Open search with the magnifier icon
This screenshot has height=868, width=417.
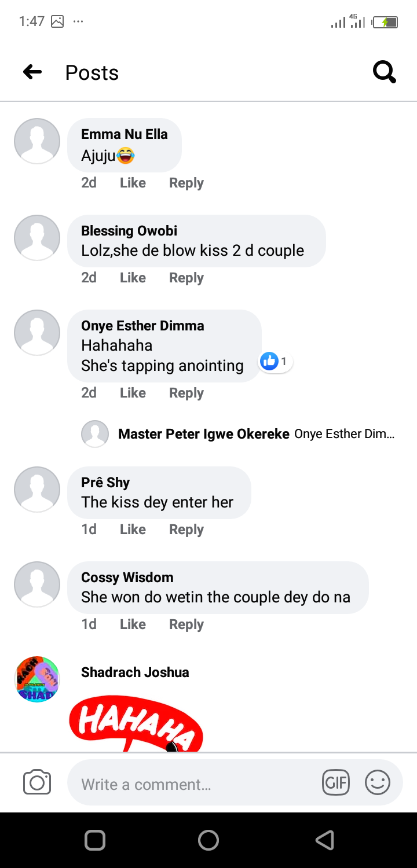point(384,72)
